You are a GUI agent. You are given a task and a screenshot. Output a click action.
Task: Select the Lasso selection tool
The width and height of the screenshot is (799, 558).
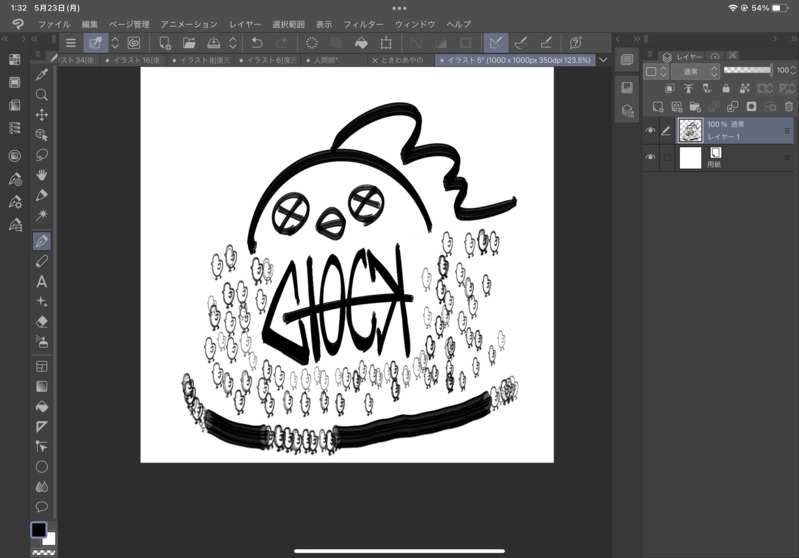(42, 155)
